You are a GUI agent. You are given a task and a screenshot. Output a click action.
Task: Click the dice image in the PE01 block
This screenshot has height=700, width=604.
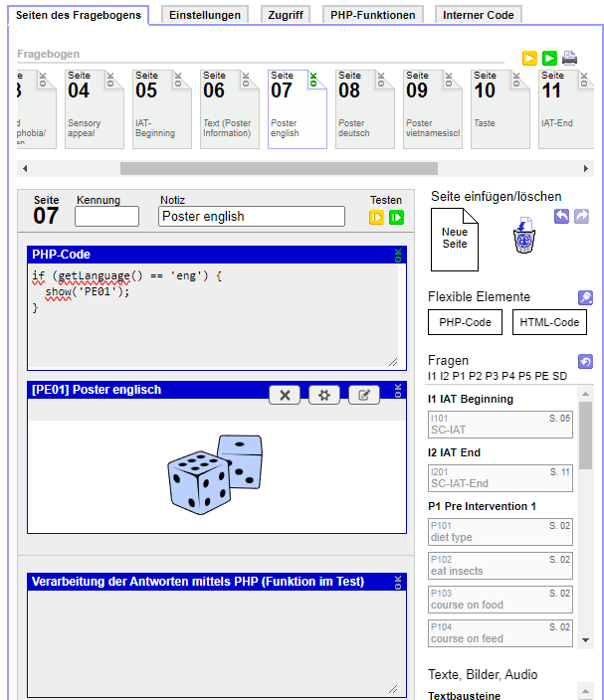[215, 474]
